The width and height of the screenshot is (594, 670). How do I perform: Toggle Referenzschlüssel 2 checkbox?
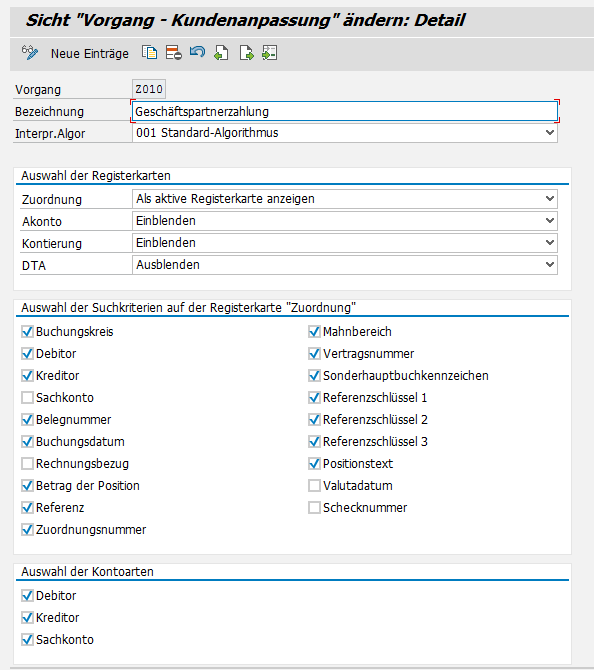(x=315, y=420)
